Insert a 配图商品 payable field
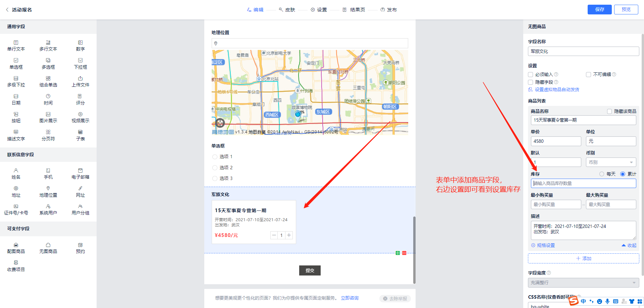Image resolution: width=644 pixels, height=308 pixels. (16, 248)
